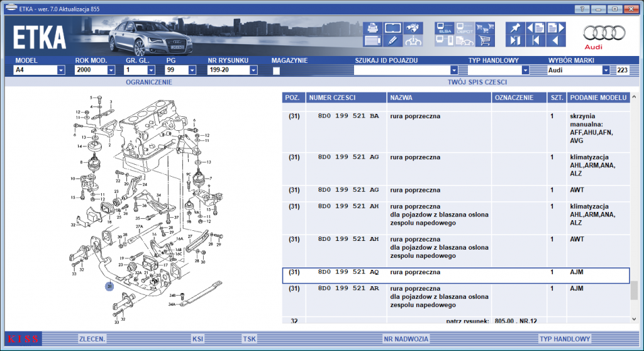
Task: Toggle the MAGAZYNIE checkbox
Action: pos(277,70)
